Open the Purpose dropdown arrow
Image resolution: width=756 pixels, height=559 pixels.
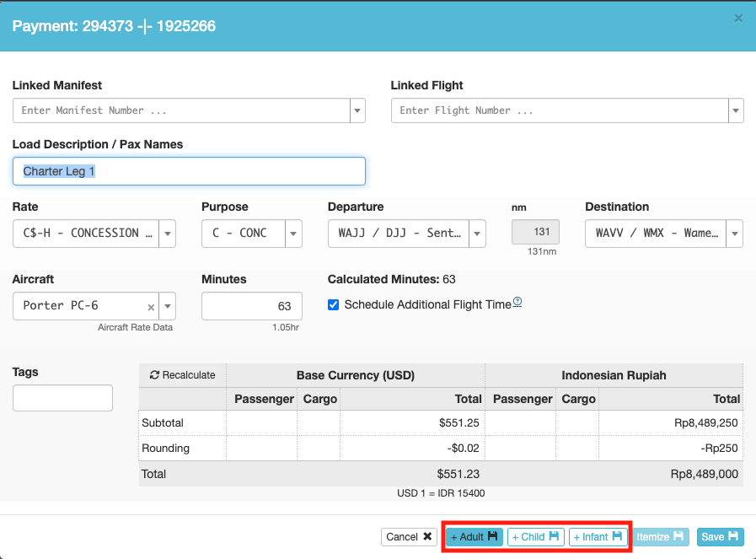tap(293, 234)
